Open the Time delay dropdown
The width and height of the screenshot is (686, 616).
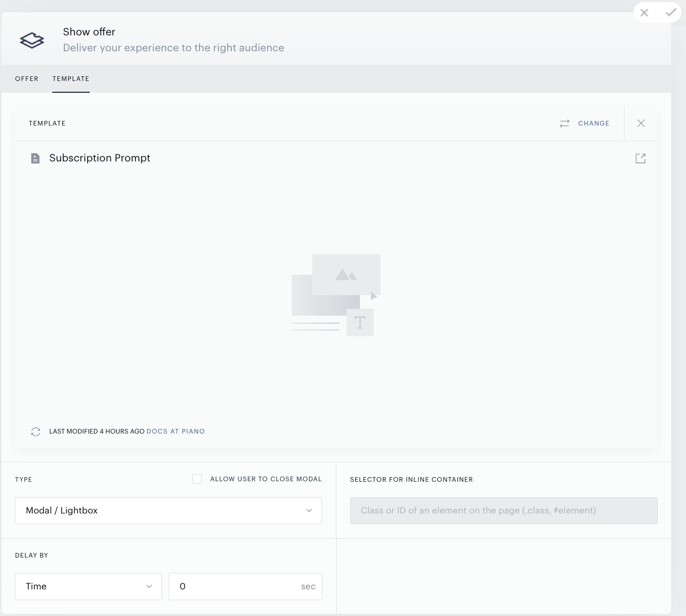(89, 586)
